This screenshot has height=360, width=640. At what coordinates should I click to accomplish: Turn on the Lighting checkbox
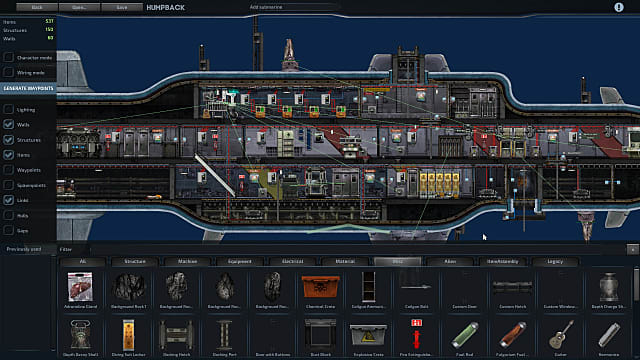click(8, 109)
